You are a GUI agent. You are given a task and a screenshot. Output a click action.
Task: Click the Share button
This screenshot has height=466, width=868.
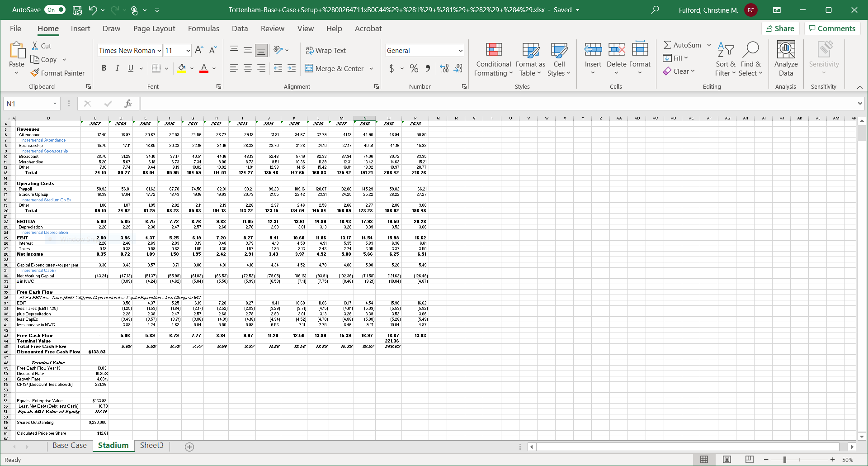[x=781, y=28]
